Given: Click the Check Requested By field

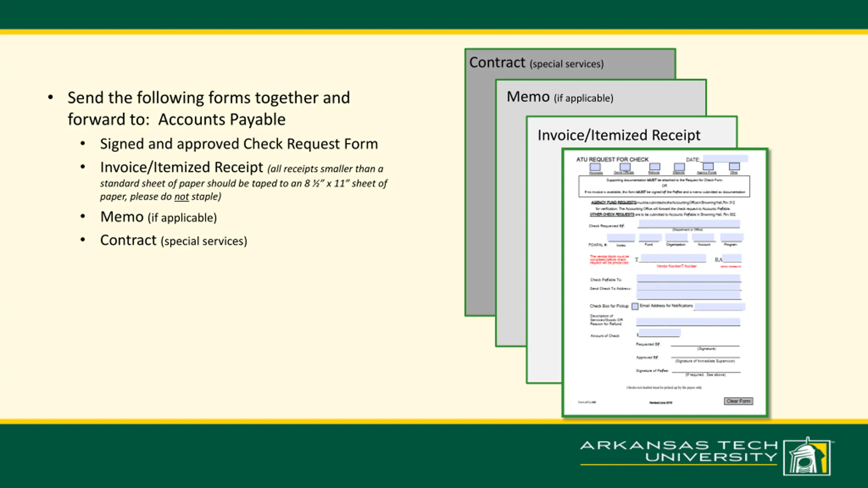Looking at the screenshot, I should (x=689, y=224).
